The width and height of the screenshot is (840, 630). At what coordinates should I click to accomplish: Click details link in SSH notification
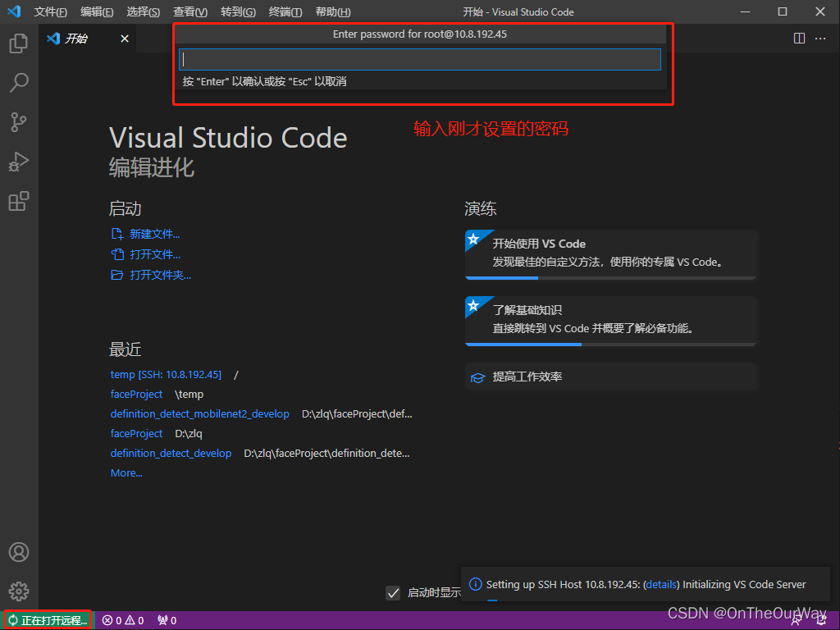point(661,584)
